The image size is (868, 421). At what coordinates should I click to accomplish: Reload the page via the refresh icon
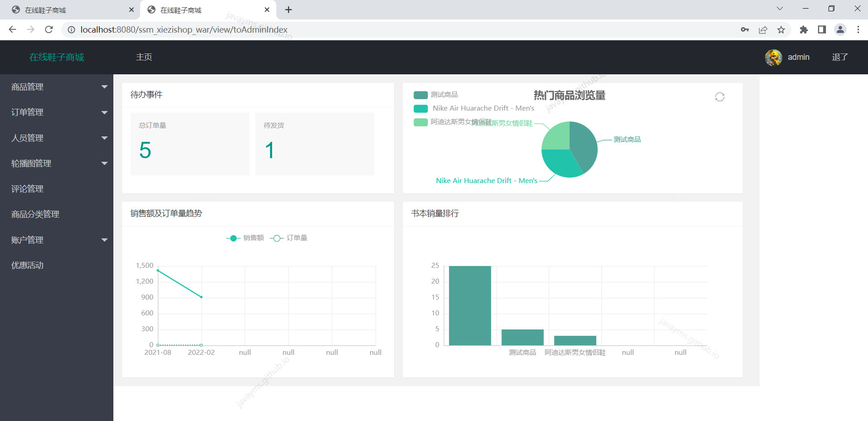click(x=49, y=29)
